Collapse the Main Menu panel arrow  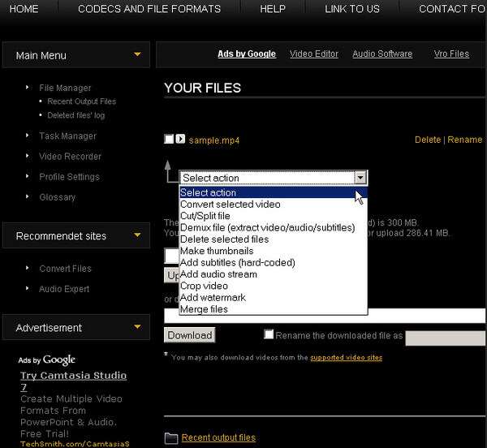[137, 54]
